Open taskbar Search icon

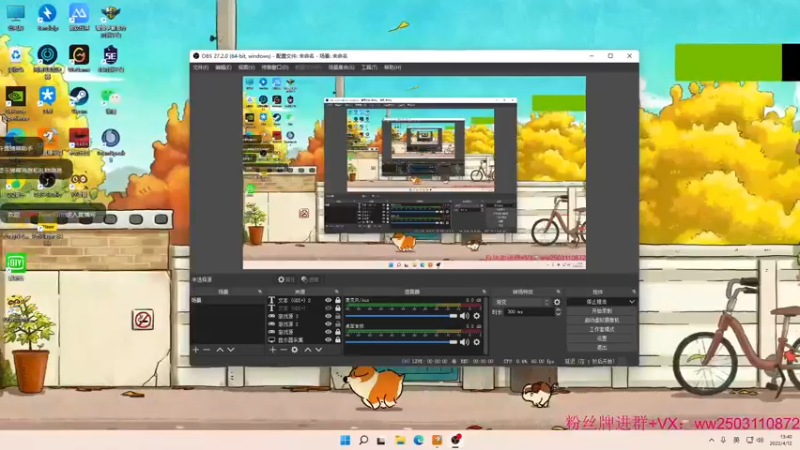(x=364, y=440)
